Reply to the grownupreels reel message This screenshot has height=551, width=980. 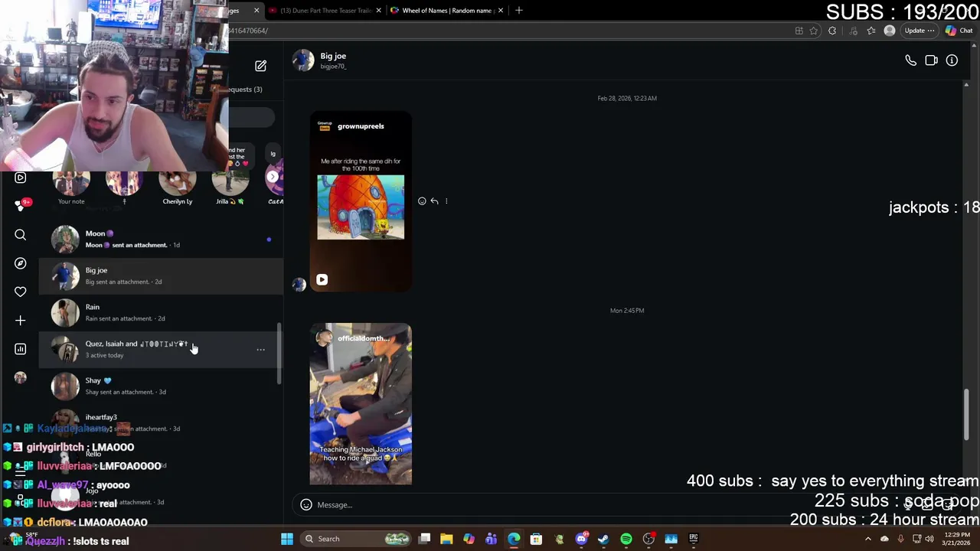point(434,201)
